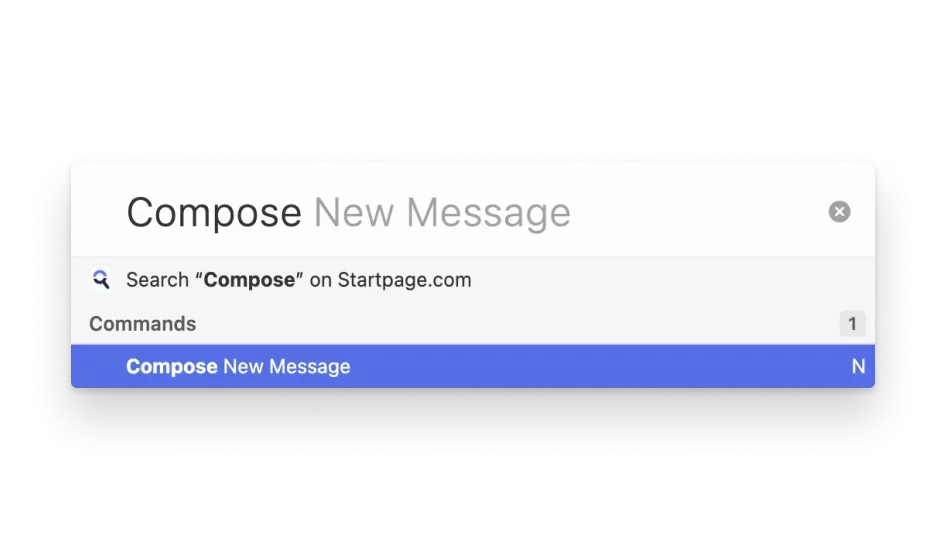Accept the grey New Message autocomplete text
This screenshot has height=550, width=948.
point(443,213)
